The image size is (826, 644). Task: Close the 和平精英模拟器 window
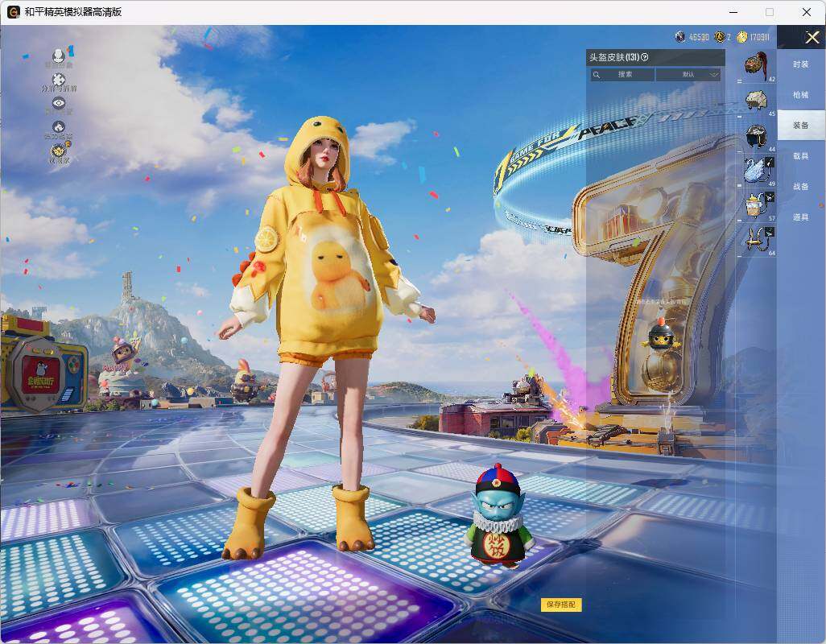[x=806, y=11]
